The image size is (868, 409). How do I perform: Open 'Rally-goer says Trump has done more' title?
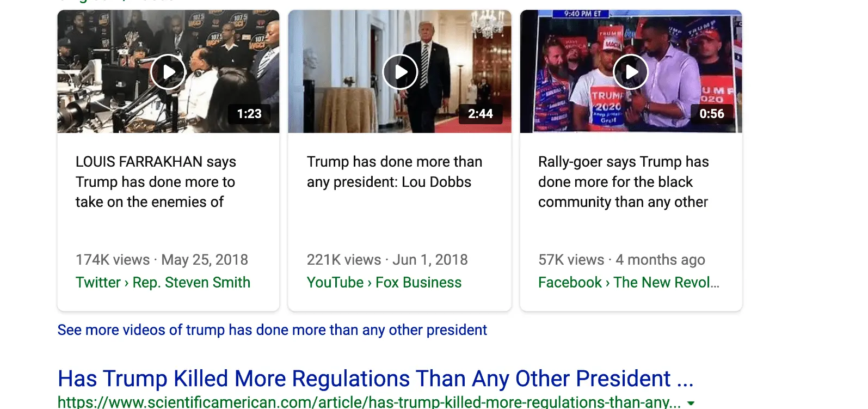[624, 182]
